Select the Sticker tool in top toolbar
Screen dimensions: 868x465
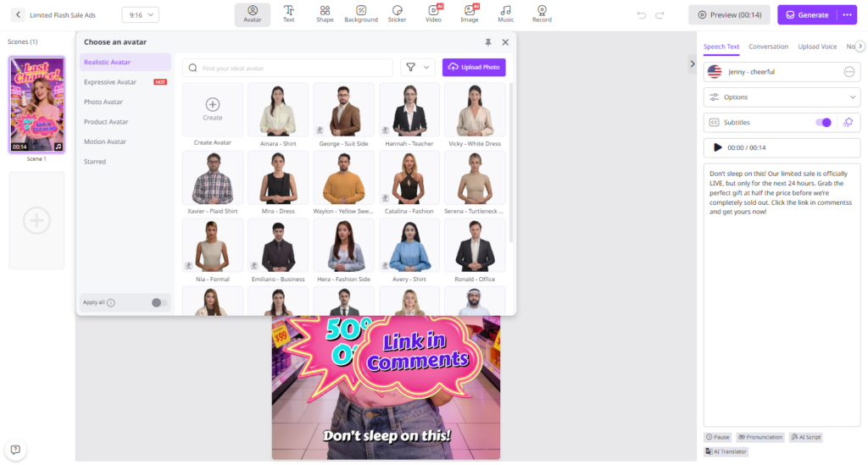(397, 14)
